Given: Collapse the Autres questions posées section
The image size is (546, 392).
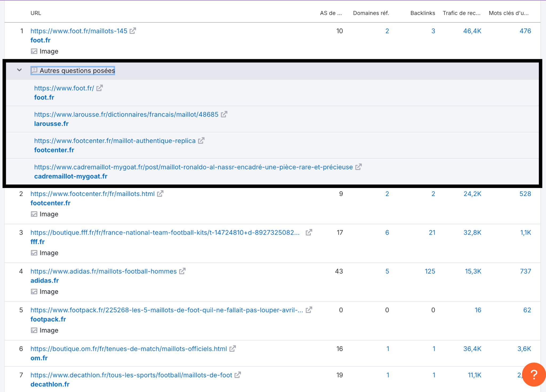Looking at the screenshot, I should [x=19, y=70].
